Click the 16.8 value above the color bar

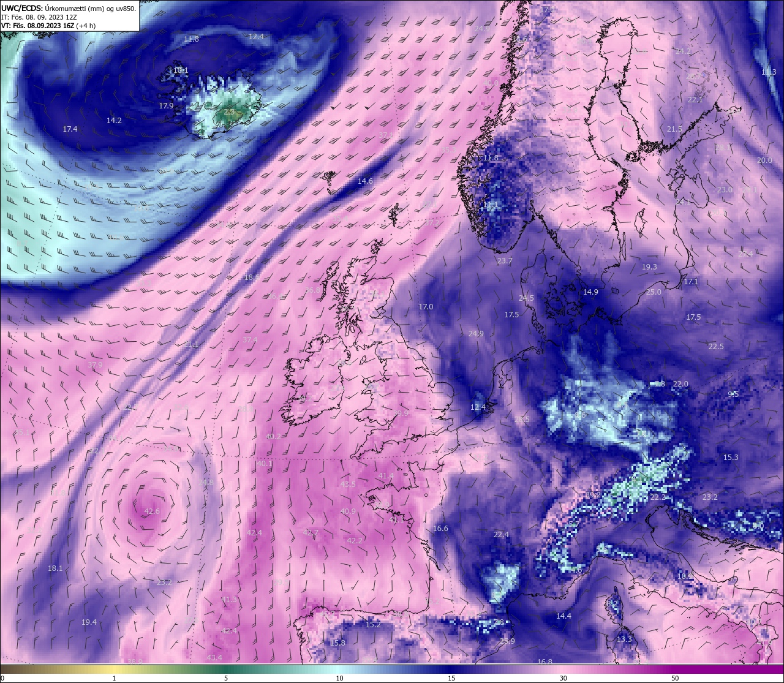coord(545,662)
